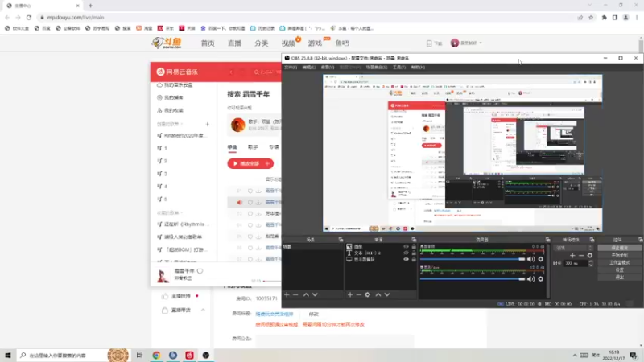Click the NetEase Cloud Music logo

(177, 72)
